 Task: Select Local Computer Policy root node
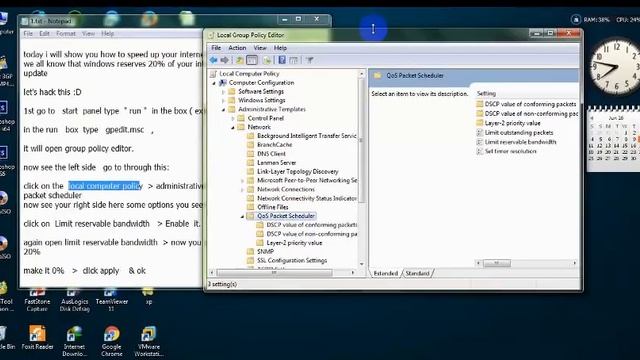click(x=244, y=74)
